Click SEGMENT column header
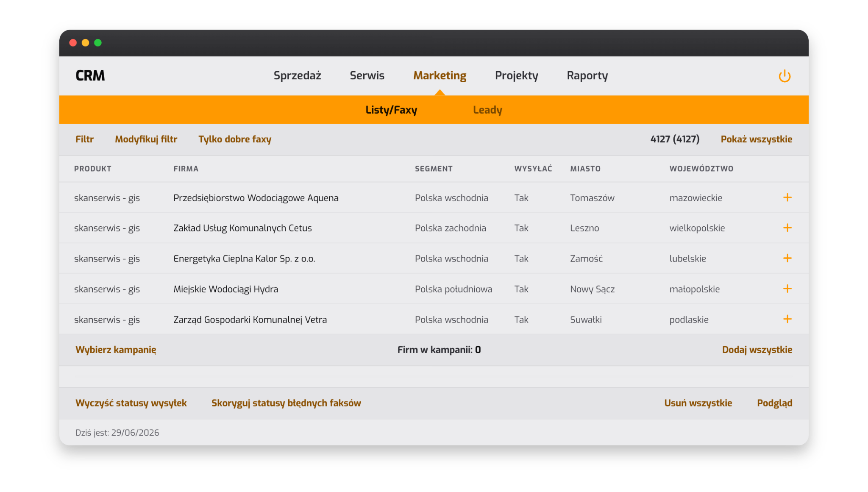The height and width of the screenshot is (492, 868). (434, 169)
